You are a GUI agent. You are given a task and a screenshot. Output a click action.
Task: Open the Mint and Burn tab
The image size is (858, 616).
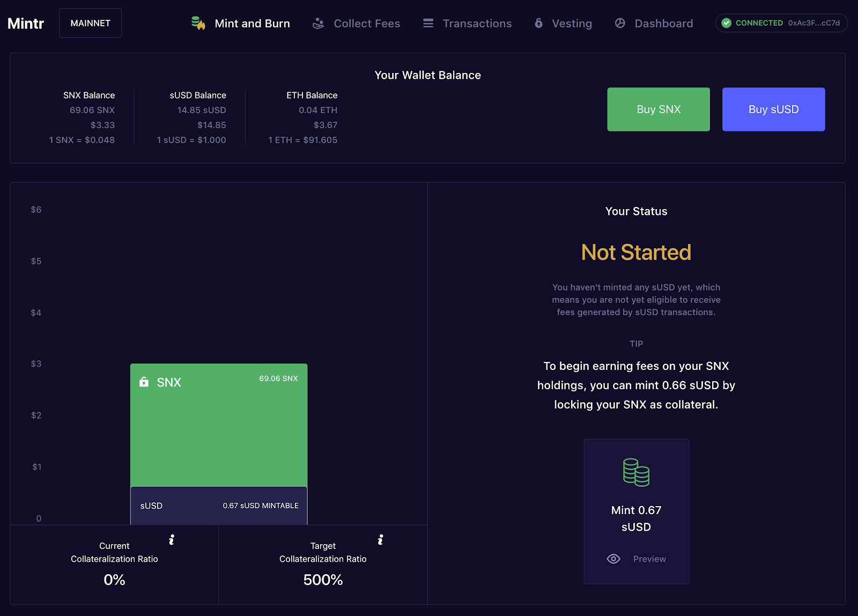tap(241, 24)
